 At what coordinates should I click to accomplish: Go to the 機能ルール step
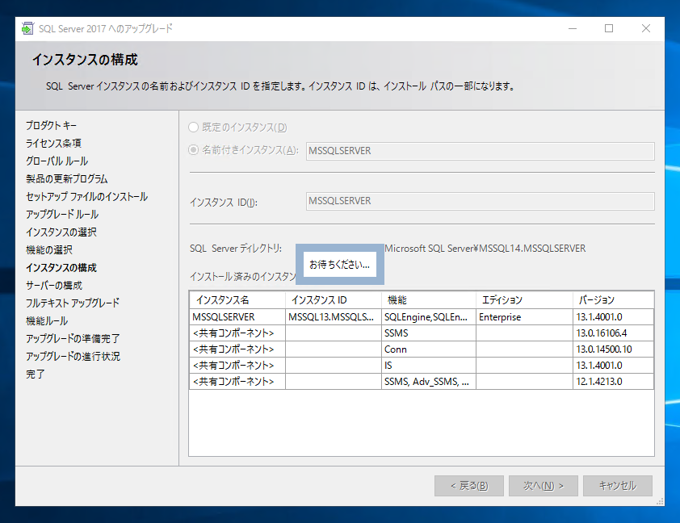pyautogui.click(x=47, y=321)
